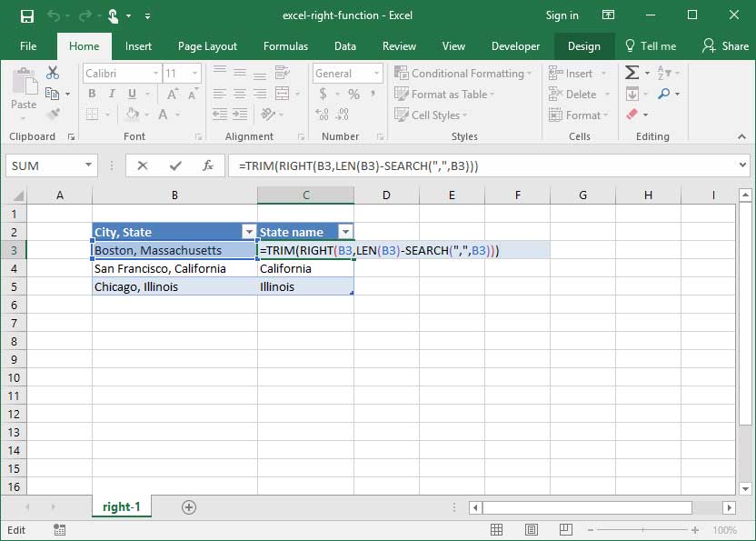
Task: Open the font size dropdown
Action: [196, 73]
